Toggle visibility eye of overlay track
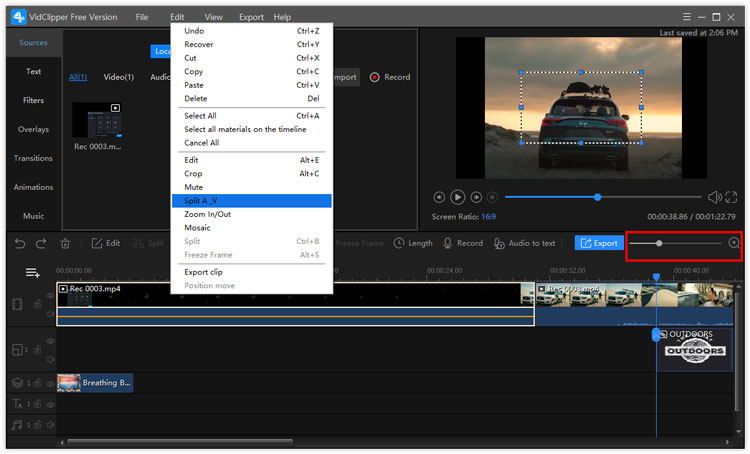 click(50, 383)
